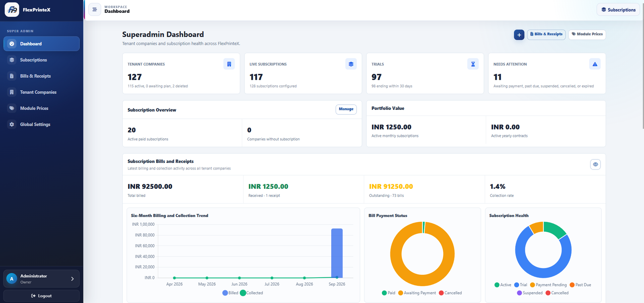This screenshot has height=303, width=644.
Task: Click the blue plus add button
Action: coord(519,35)
